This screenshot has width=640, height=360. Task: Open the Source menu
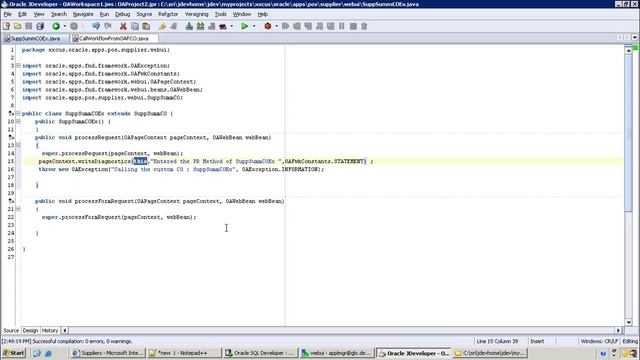click(144, 14)
